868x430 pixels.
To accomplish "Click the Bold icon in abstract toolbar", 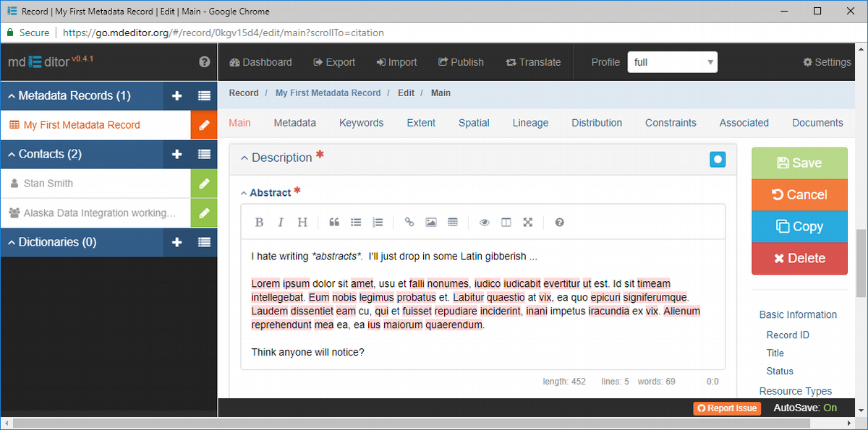I will pos(259,223).
